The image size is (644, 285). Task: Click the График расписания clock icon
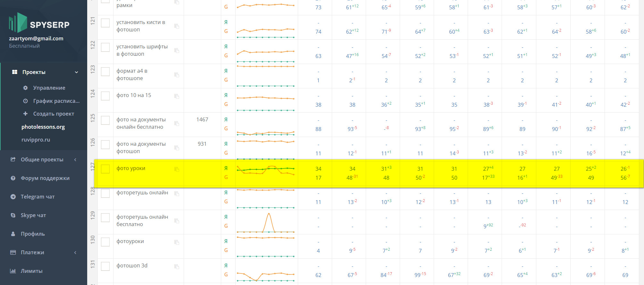(x=25, y=101)
